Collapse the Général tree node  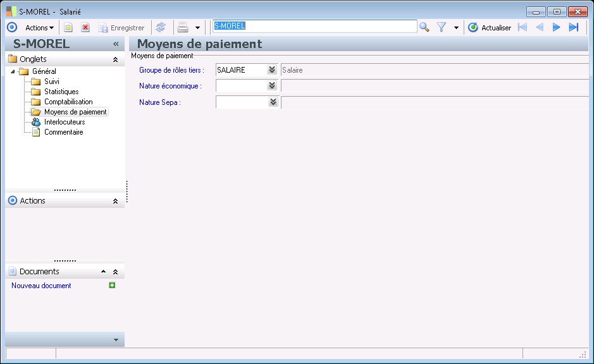tap(13, 71)
